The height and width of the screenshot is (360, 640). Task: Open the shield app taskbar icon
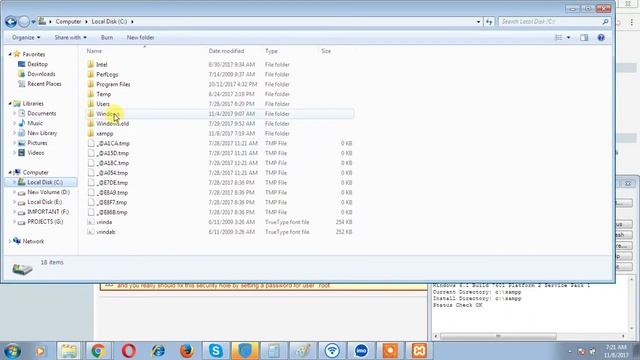coord(245,351)
